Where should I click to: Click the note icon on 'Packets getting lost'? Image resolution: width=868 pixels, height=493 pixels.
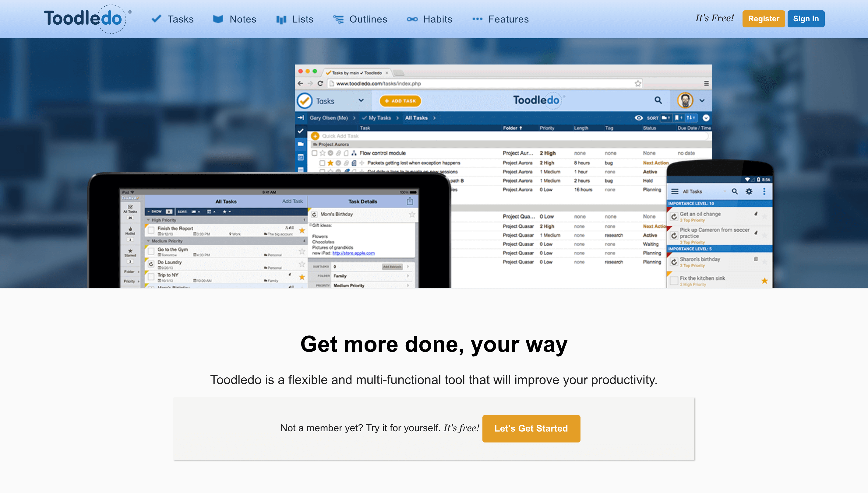354,163
